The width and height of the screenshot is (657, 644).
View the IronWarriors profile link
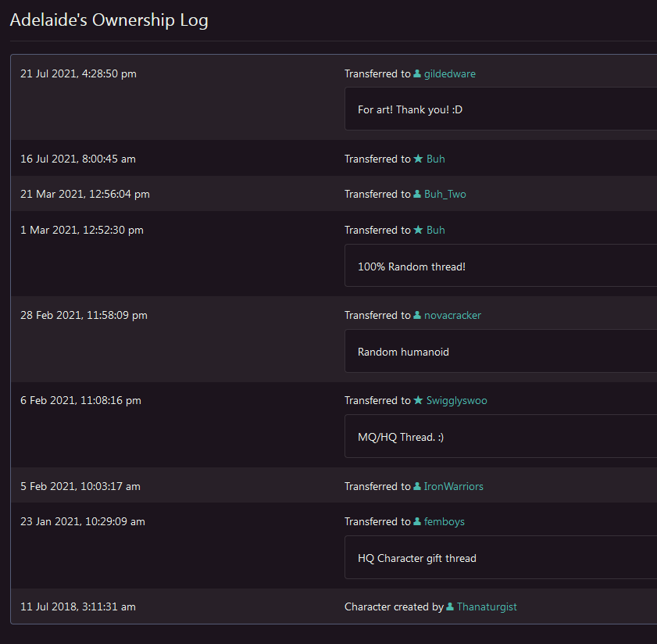click(453, 487)
